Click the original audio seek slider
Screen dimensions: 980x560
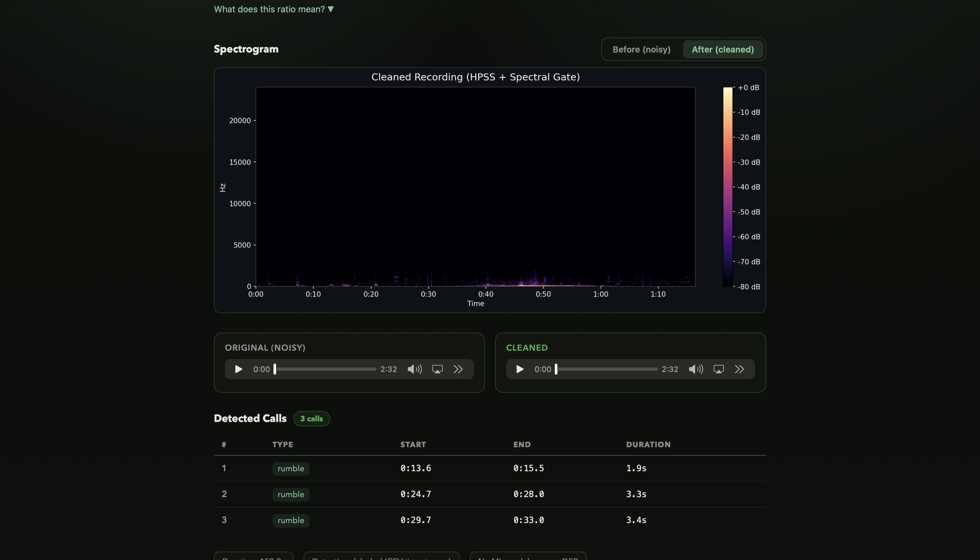coord(325,369)
